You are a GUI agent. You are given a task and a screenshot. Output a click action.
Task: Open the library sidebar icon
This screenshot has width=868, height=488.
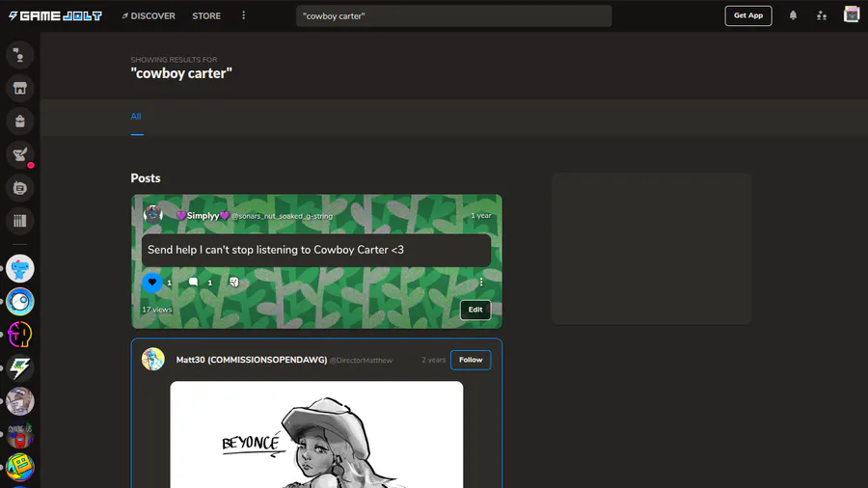tap(20, 221)
